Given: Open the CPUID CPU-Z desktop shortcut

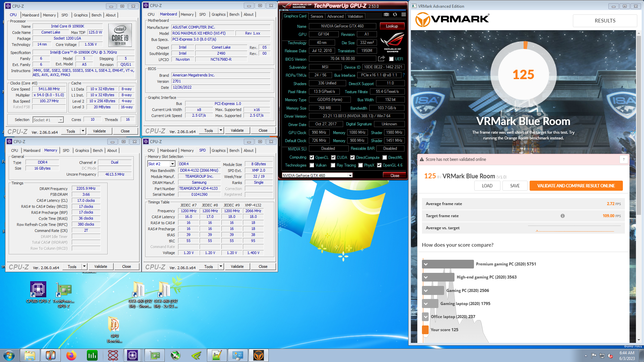Looking at the screenshot, I should coord(38,292).
